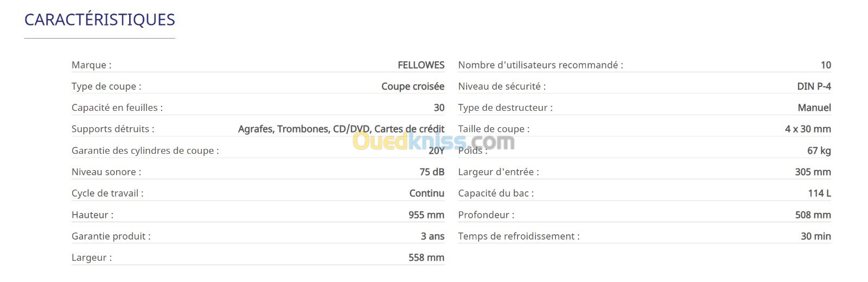Select the 114 L bin capacity value

coord(819,193)
